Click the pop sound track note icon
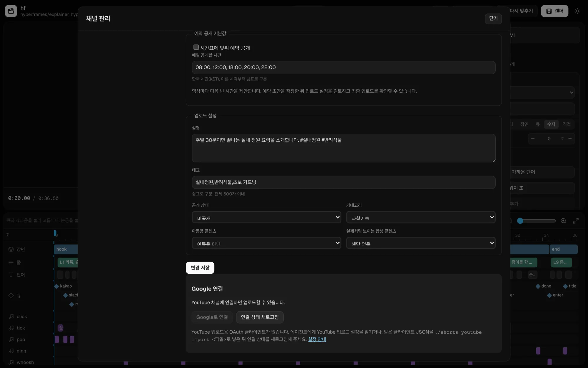Viewport: 588px width, 368px height. pos(11,339)
